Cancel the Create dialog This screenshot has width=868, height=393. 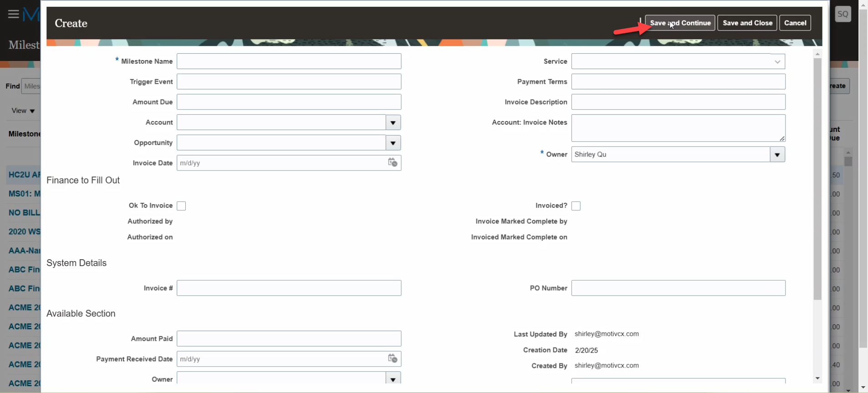[795, 23]
